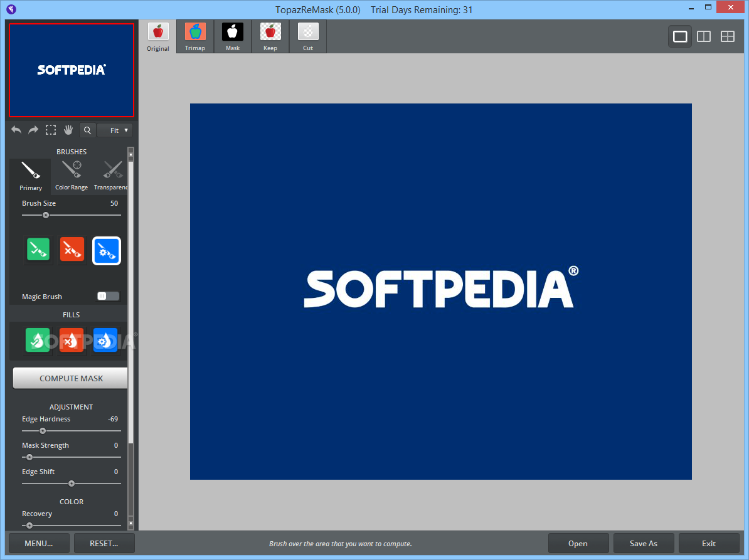Adjust the Edge Shift slider
749x560 pixels.
point(71,483)
